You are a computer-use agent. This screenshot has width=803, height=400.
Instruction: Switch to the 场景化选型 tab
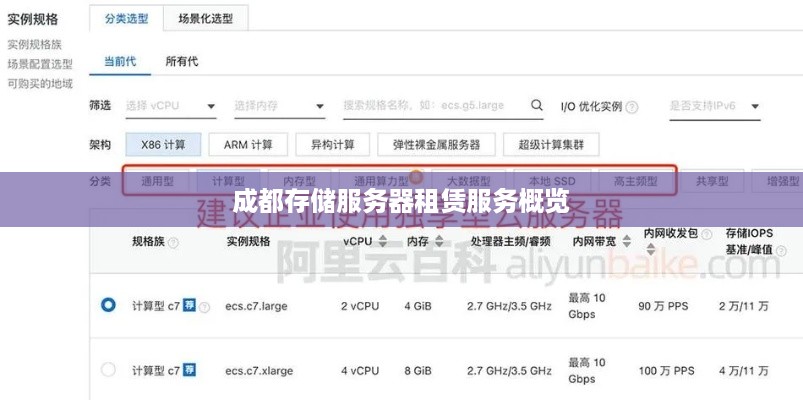point(205,18)
